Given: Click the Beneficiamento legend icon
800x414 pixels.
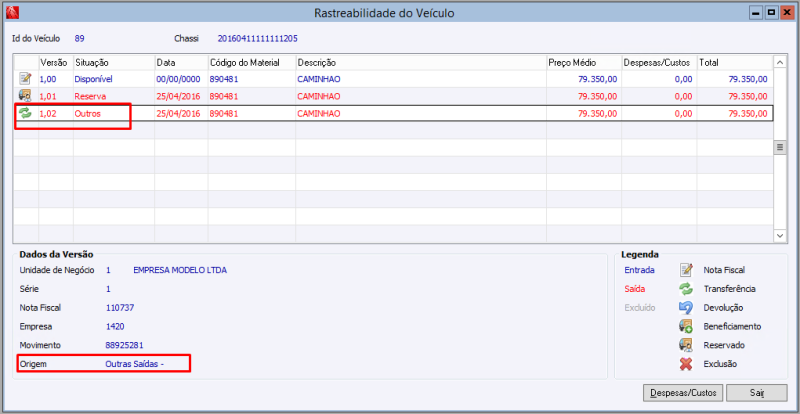Looking at the screenshot, I should [686, 326].
